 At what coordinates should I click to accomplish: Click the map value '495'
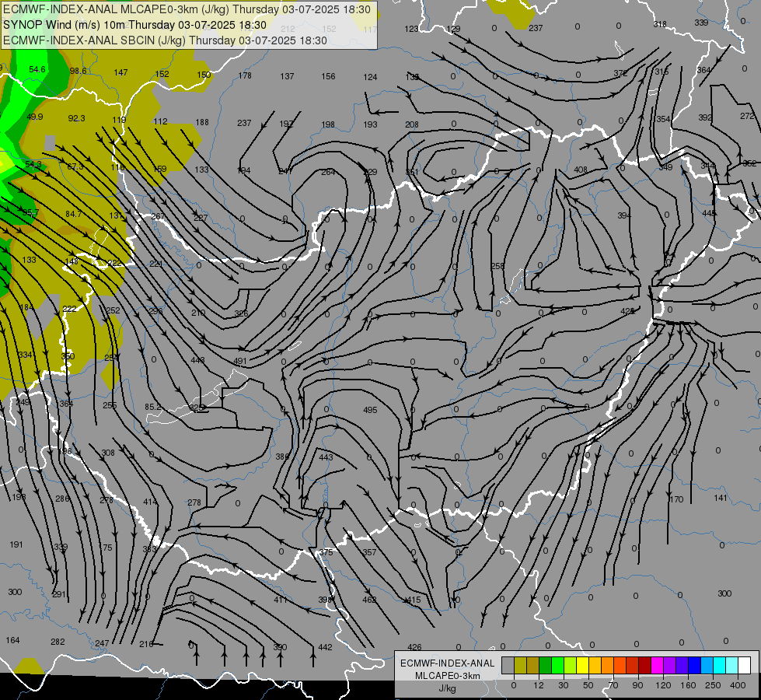370,410
